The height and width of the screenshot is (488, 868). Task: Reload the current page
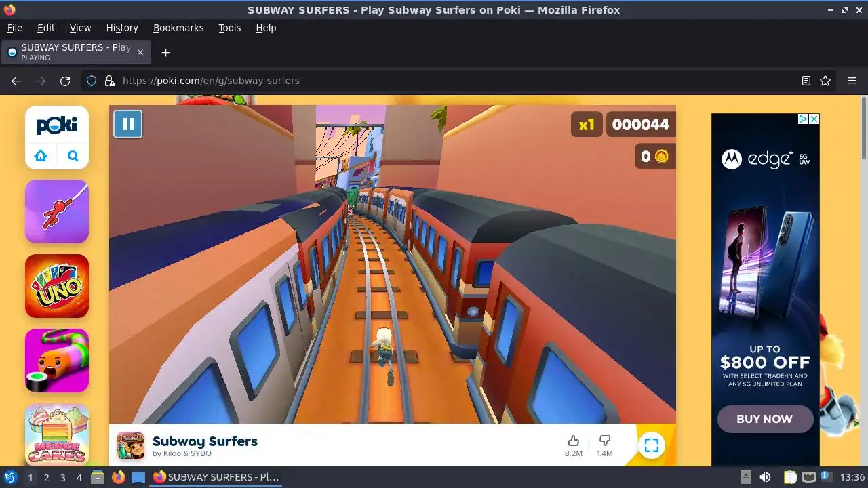[65, 81]
